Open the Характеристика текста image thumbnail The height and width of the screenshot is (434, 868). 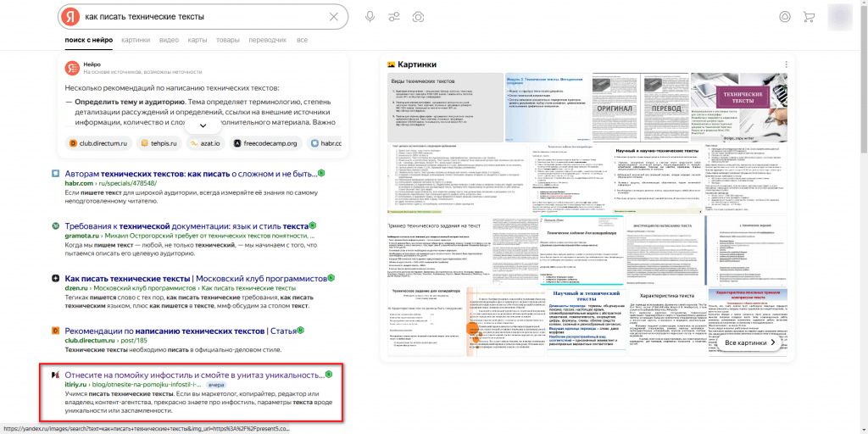pyautogui.click(x=666, y=321)
